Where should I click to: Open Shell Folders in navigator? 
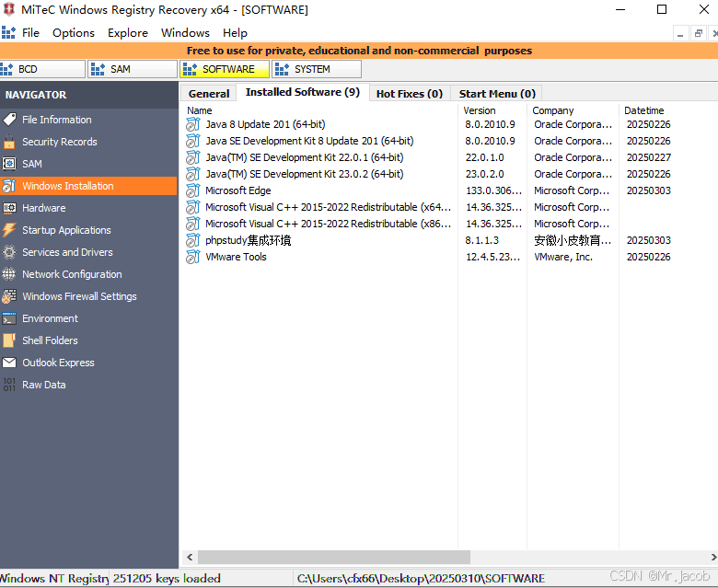89,340
